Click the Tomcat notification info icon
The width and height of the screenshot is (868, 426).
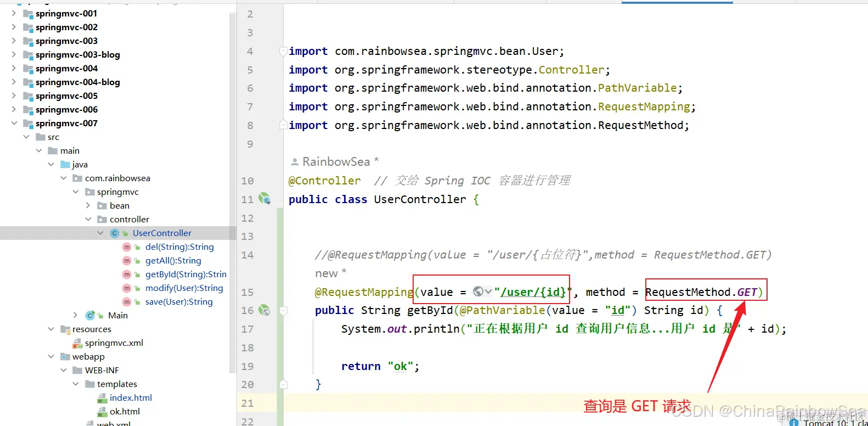click(794, 422)
